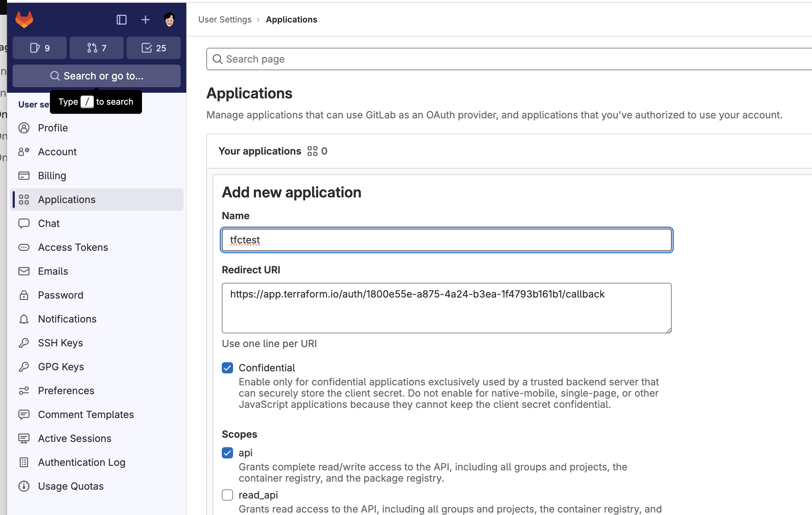Open Account settings page

click(x=97, y=152)
